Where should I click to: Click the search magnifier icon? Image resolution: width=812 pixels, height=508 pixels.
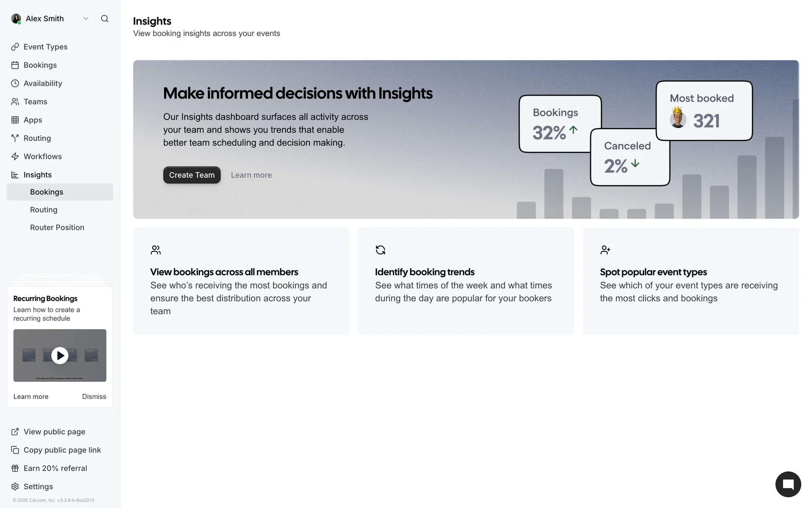[x=104, y=19]
